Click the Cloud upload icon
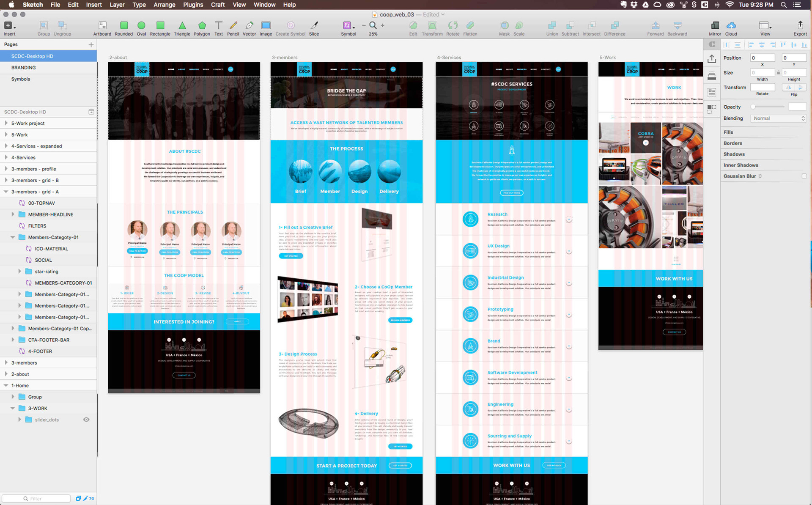 (731, 26)
